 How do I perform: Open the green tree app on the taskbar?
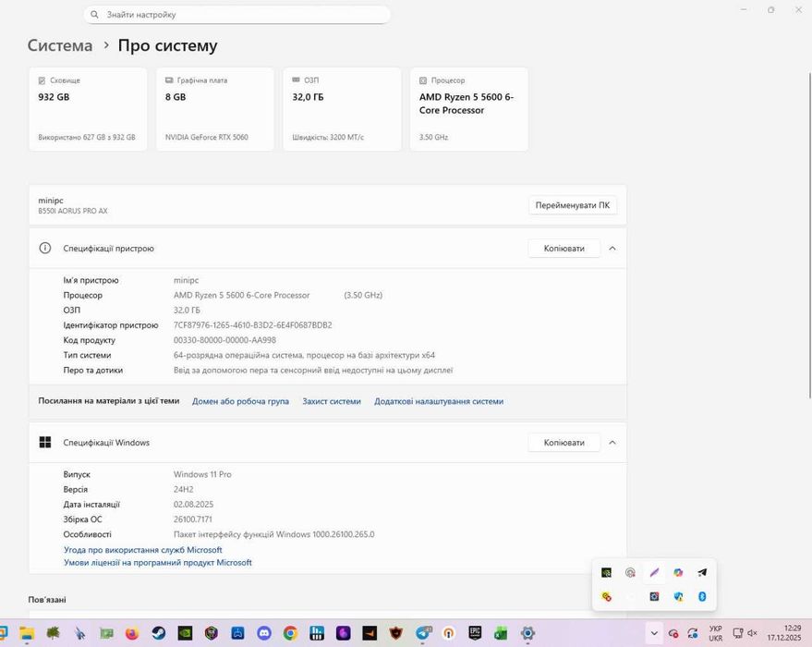53,633
